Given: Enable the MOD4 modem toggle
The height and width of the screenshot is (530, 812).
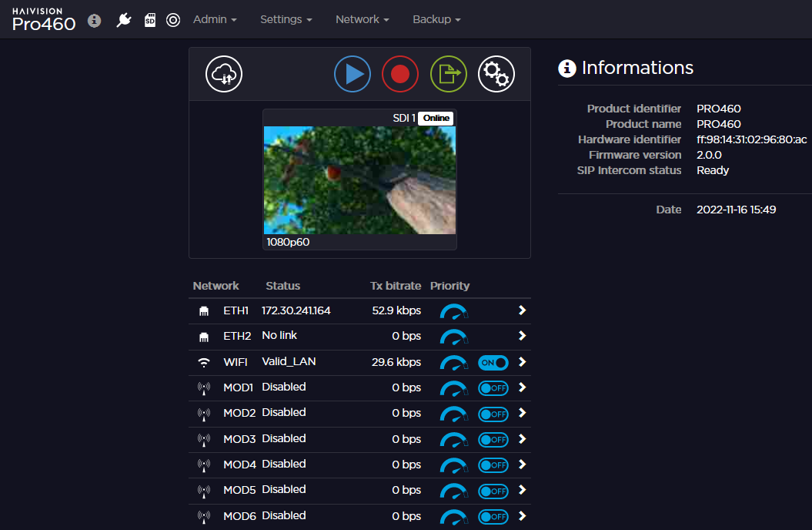Looking at the screenshot, I should point(493,465).
